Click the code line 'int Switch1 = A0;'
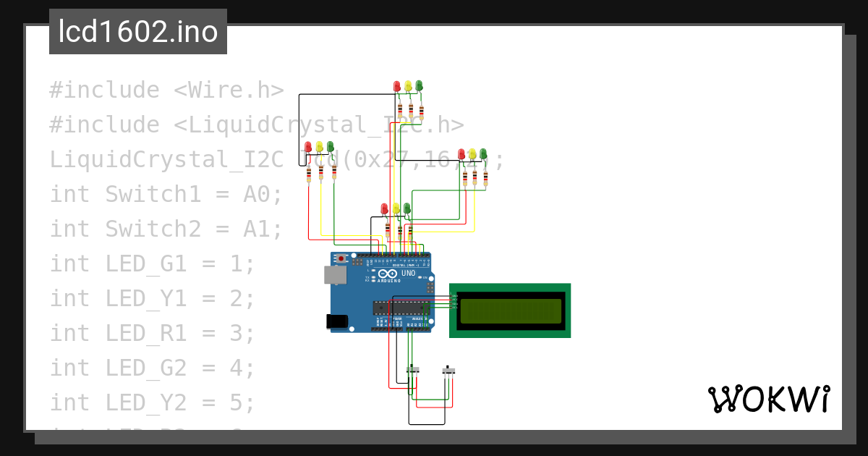The width and height of the screenshot is (868, 456). coord(166,194)
